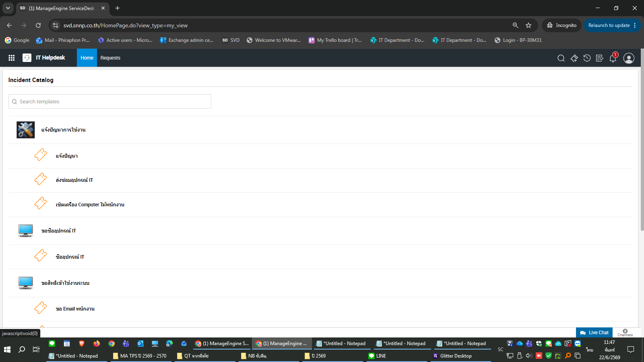Open the Chrome tab search dropdown arrow
Screen dimensions: 644x362
[8, 8]
